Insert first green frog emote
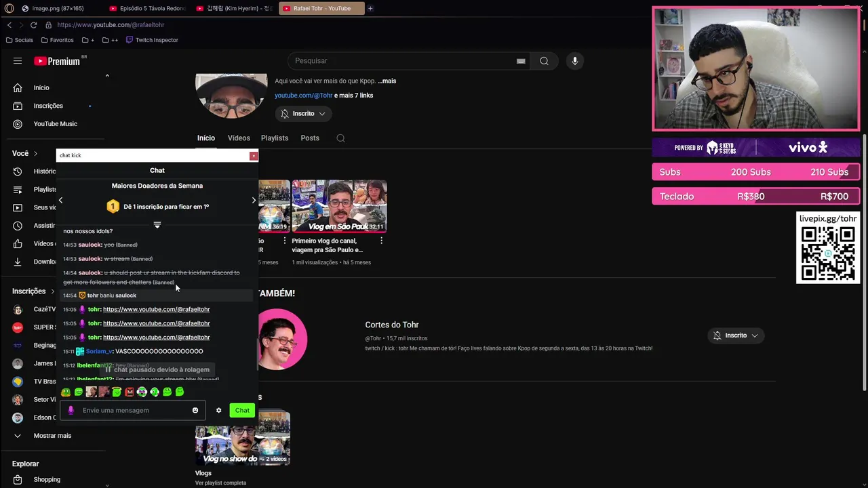 tap(66, 392)
